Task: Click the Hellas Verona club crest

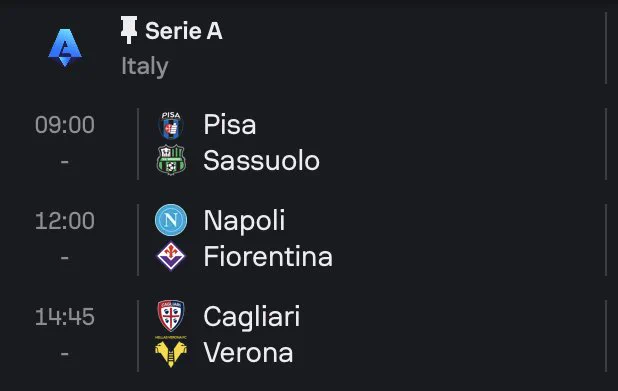Action: (171, 352)
